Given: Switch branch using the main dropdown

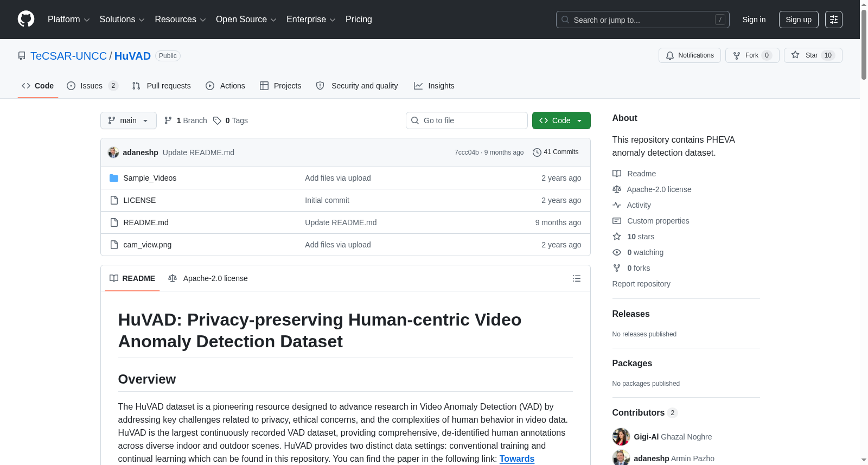Looking at the screenshot, I should click(129, 120).
